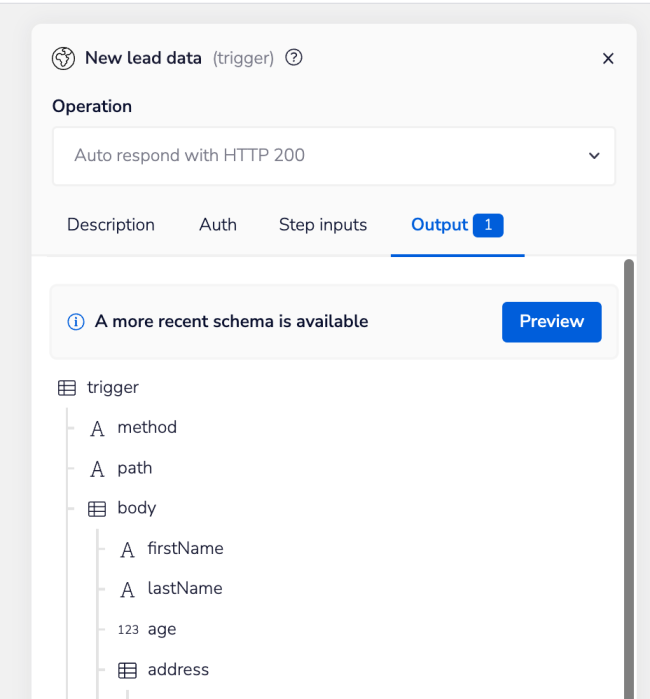Click the help question mark icon
The image size is (650, 699).
[294, 58]
